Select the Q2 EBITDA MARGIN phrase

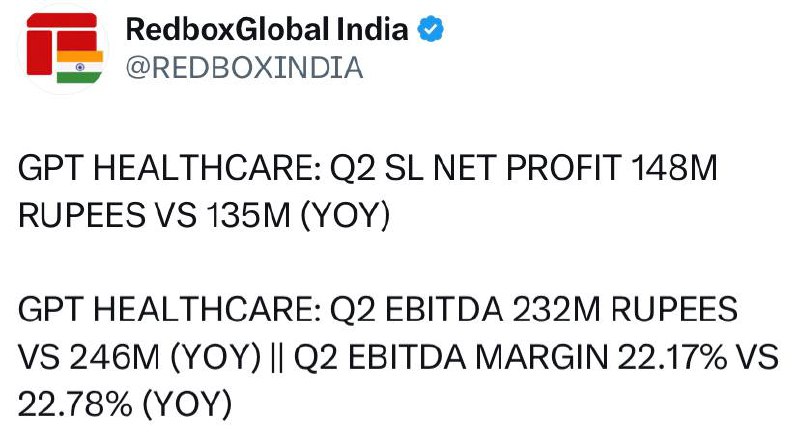point(451,358)
